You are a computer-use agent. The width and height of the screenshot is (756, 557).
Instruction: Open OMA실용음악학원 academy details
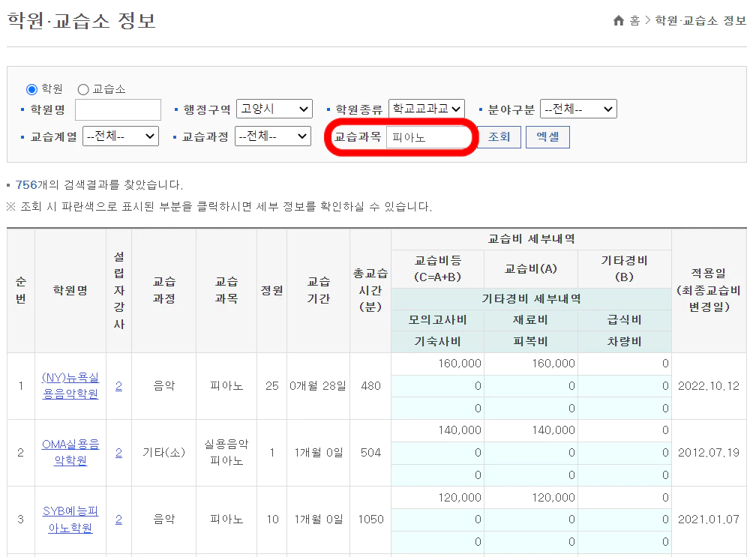[x=70, y=453]
